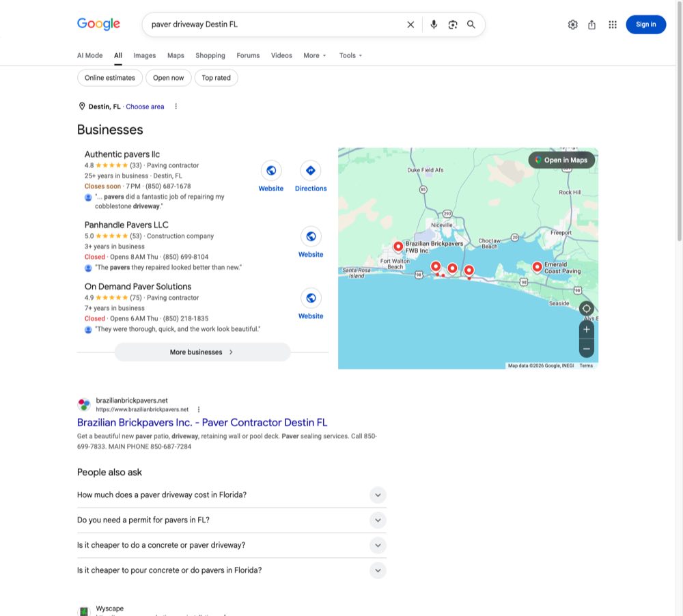Start voice search with the microphone icon
The image size is (683, 616).
tap(434, 25)
